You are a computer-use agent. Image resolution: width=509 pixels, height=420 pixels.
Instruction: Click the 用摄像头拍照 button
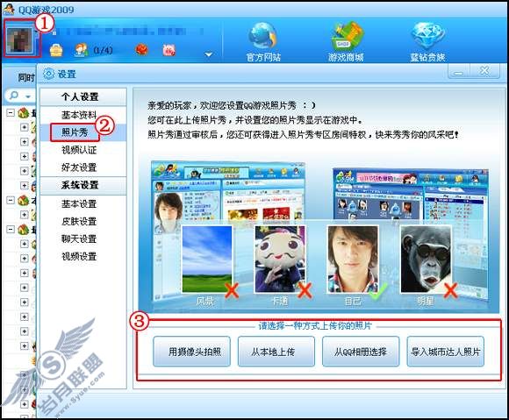pos(192,352)
